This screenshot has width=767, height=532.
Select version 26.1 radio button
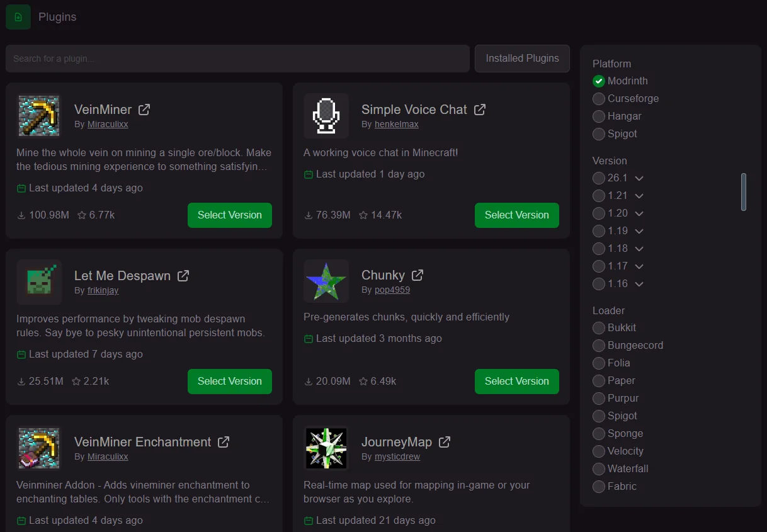[x=599, y=178]
